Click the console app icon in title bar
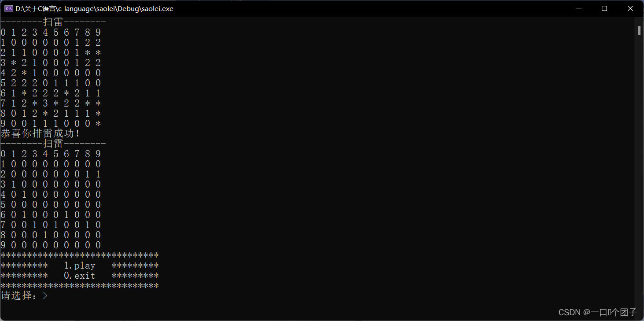Image resolution: width=644 pixels, height=321 pixels. point(8,8)
